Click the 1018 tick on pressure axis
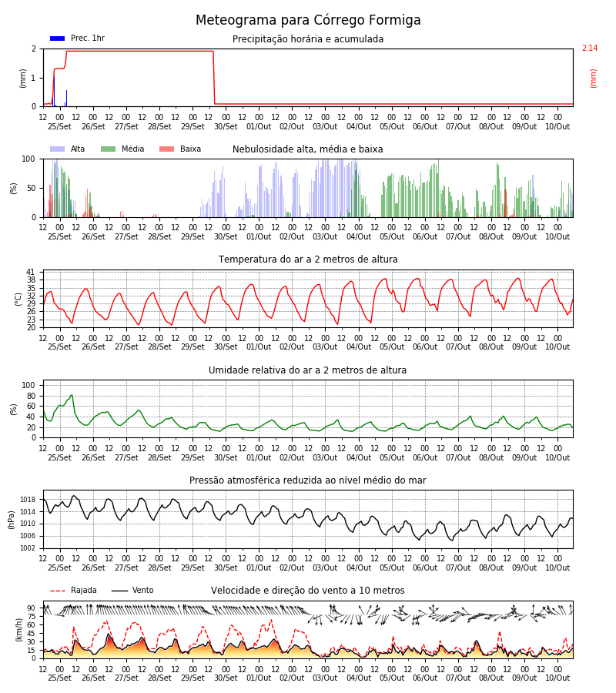This screenshot has width=616, height=693. [28, 500]
